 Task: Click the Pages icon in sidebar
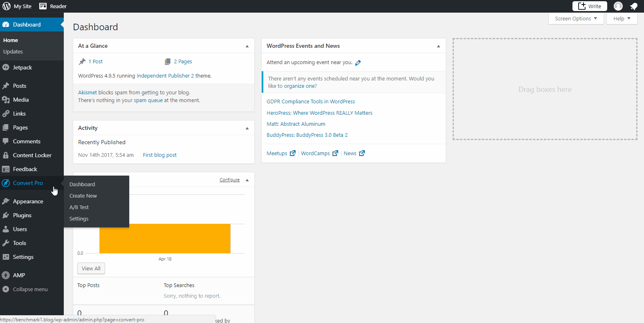tap(6, 127)
